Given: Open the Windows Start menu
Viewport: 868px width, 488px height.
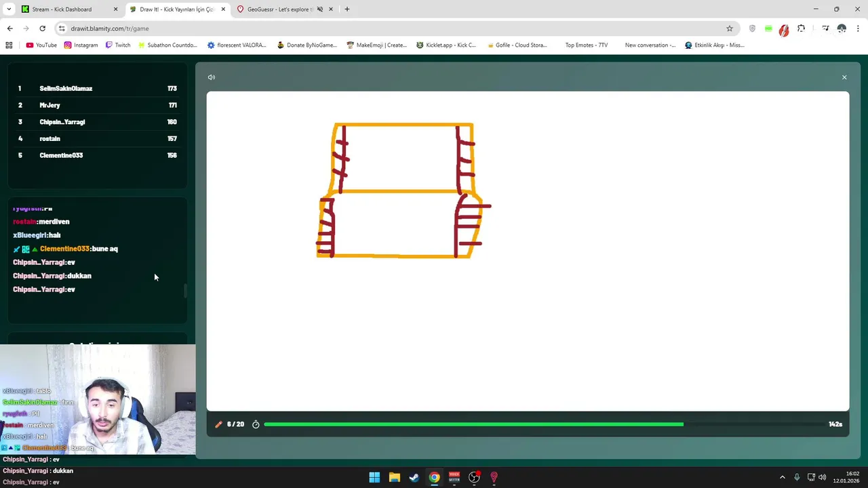Looking at the screenshot, I should 374,477.
